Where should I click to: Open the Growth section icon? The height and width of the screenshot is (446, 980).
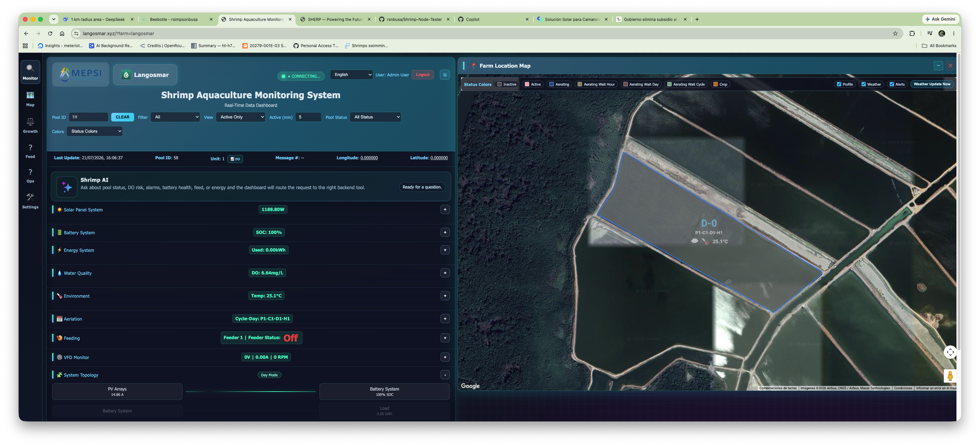30,122
